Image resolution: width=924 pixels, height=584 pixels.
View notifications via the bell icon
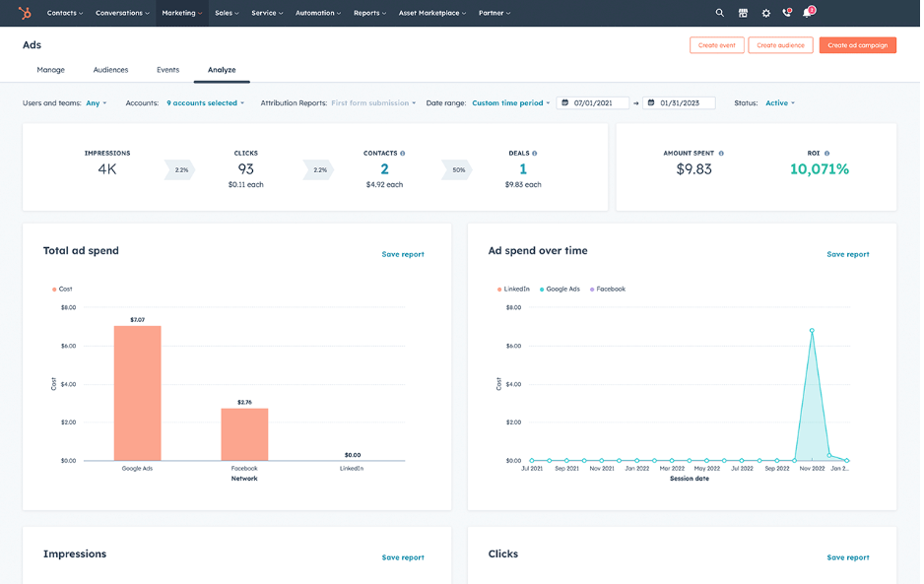[x=807, y=14]
